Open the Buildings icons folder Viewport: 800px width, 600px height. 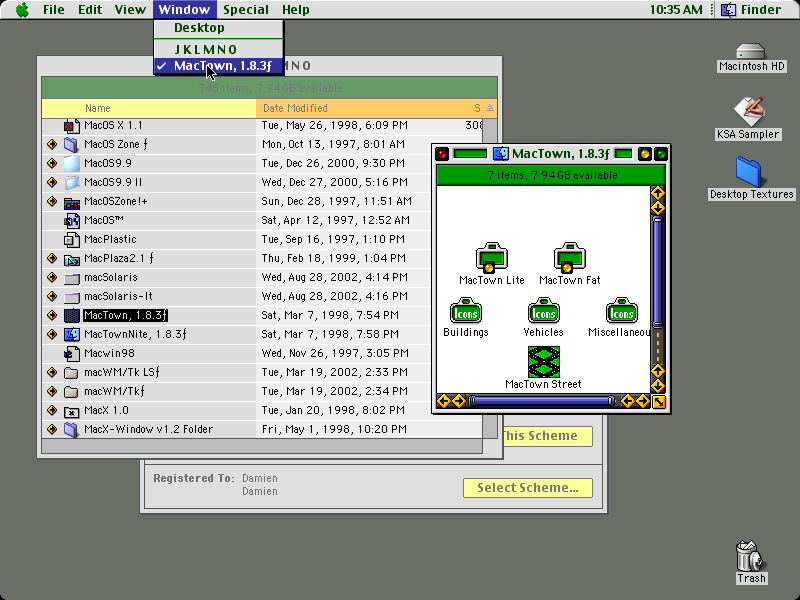(x=465, y=310)
